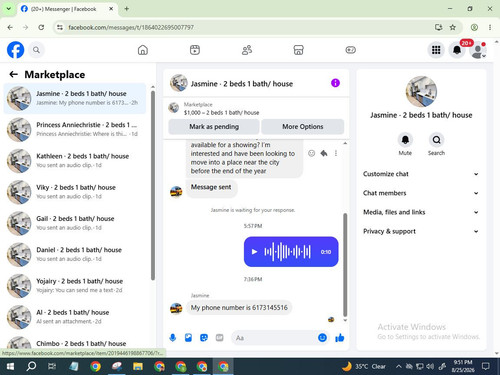Play the 0:10 audio clip

click(x=254, y=252)
